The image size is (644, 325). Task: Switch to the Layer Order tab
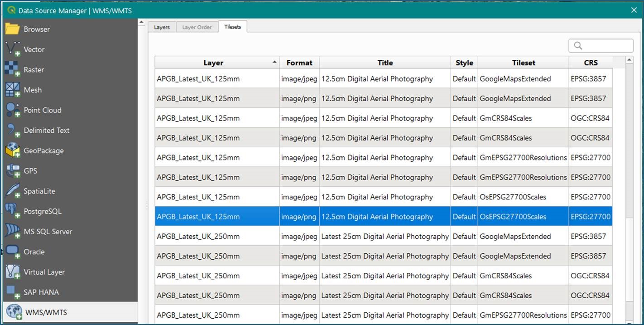pyautogui.click(x=197, y=27)
